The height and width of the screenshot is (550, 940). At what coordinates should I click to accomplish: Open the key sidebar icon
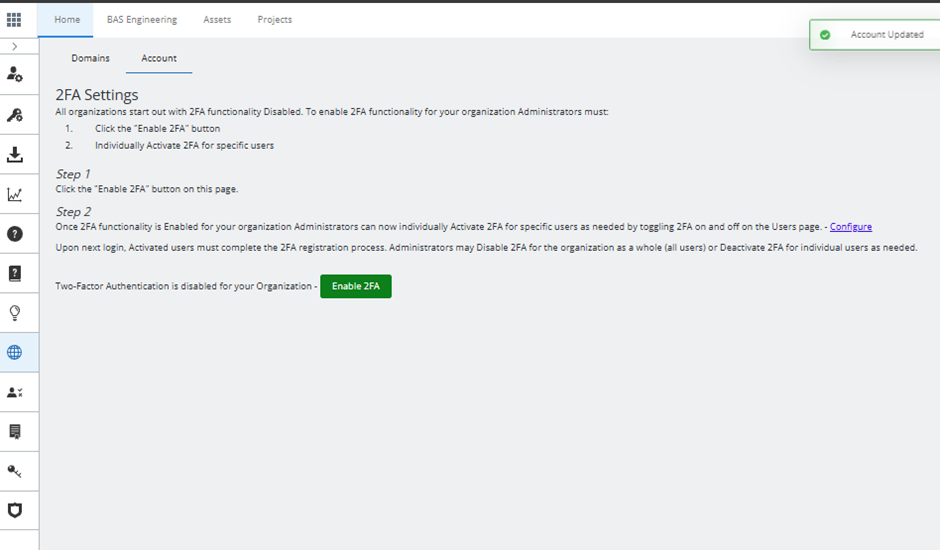(15, 471)
